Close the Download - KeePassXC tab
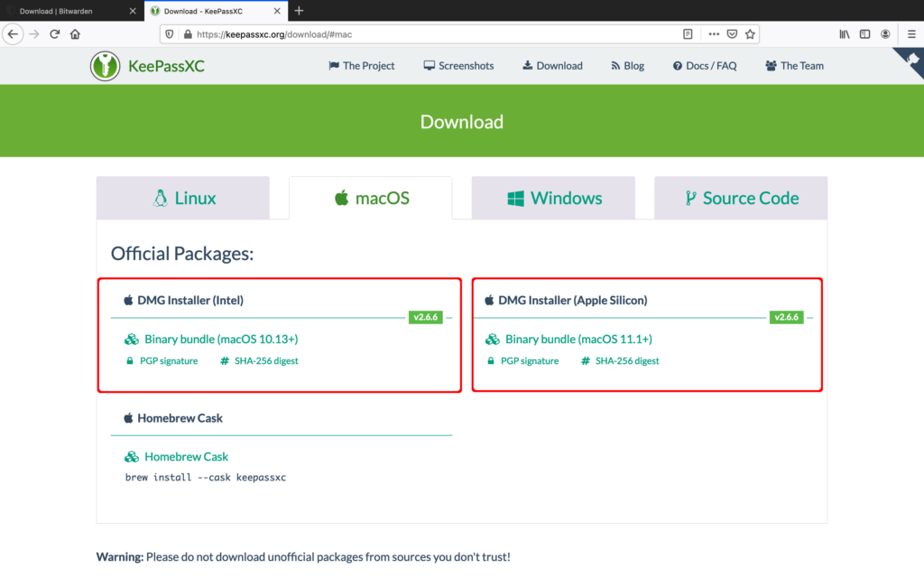 tap(277, 11)
